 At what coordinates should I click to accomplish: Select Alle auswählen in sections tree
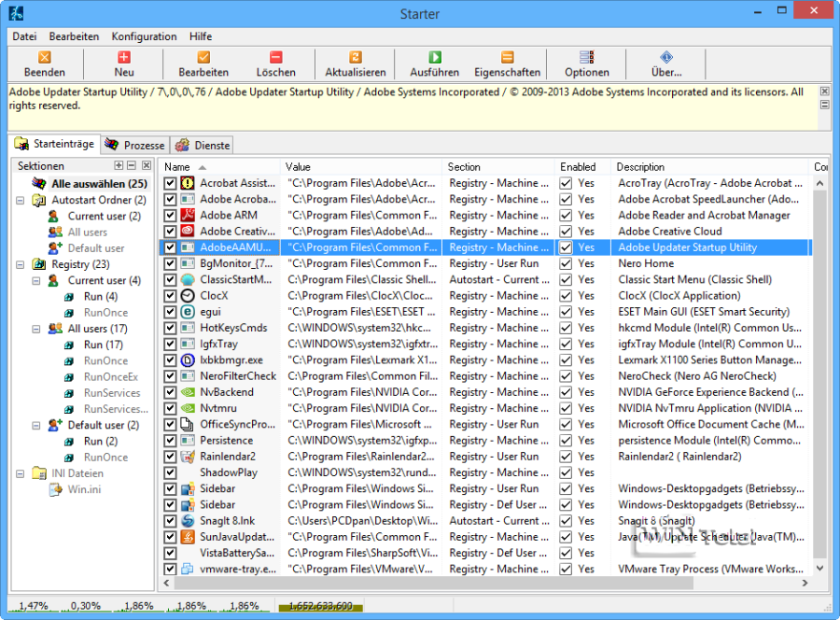pos(99,184)
